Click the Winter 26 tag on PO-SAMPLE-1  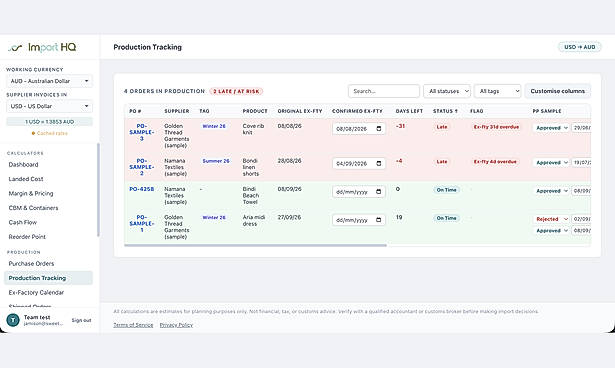(214, 217)
